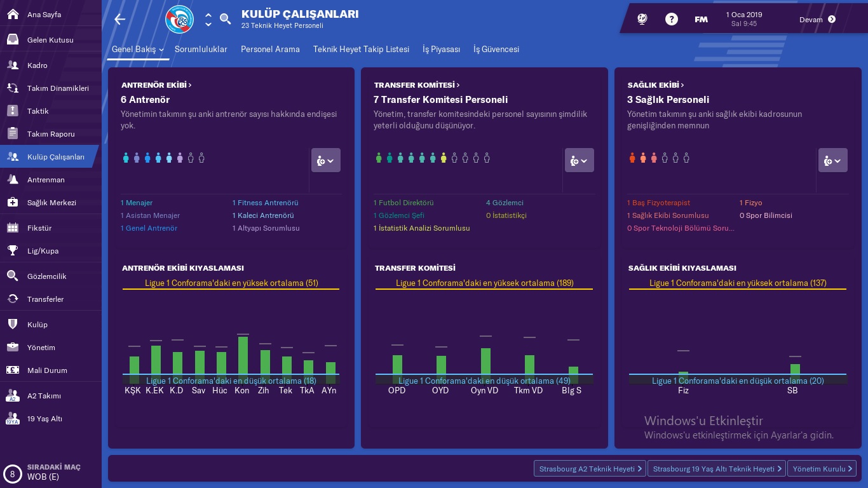Open the Sağlık Merkezi medical icon

12,202
